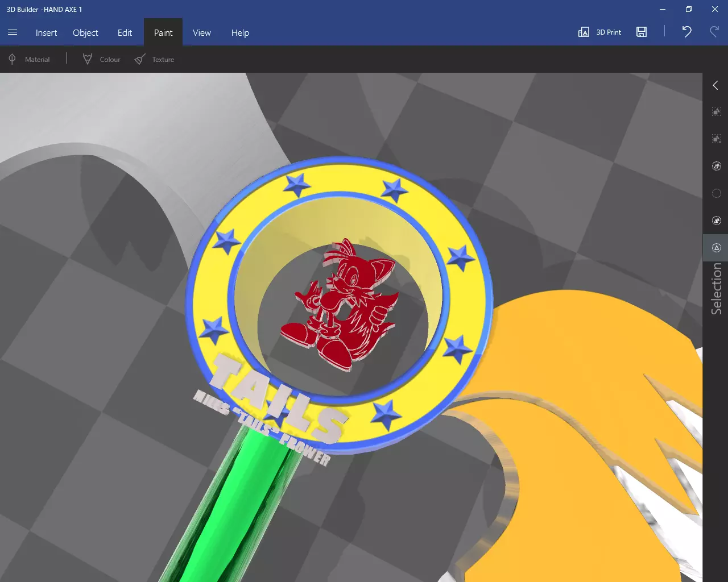Screen dimensions: 728x582
Task: Click the circled multi-shape selection icon
Action: (x=717, y=166)
